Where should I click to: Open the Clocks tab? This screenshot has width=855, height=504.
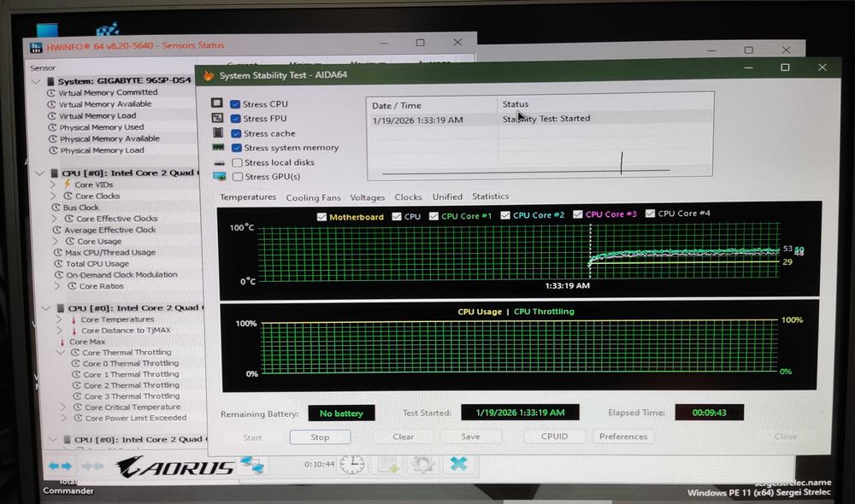pyautogui.click(x=408, y=196)
